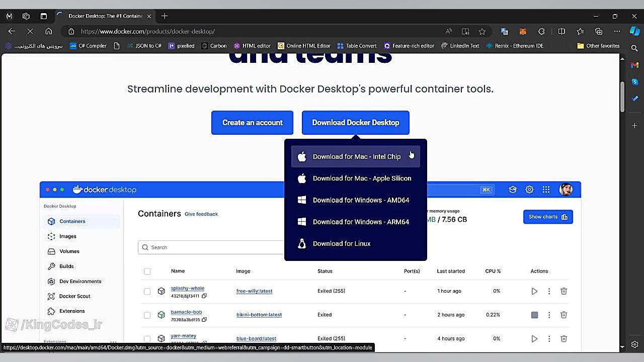Click Create an account button
Screen dimensions: 644x362
[252, 123]
